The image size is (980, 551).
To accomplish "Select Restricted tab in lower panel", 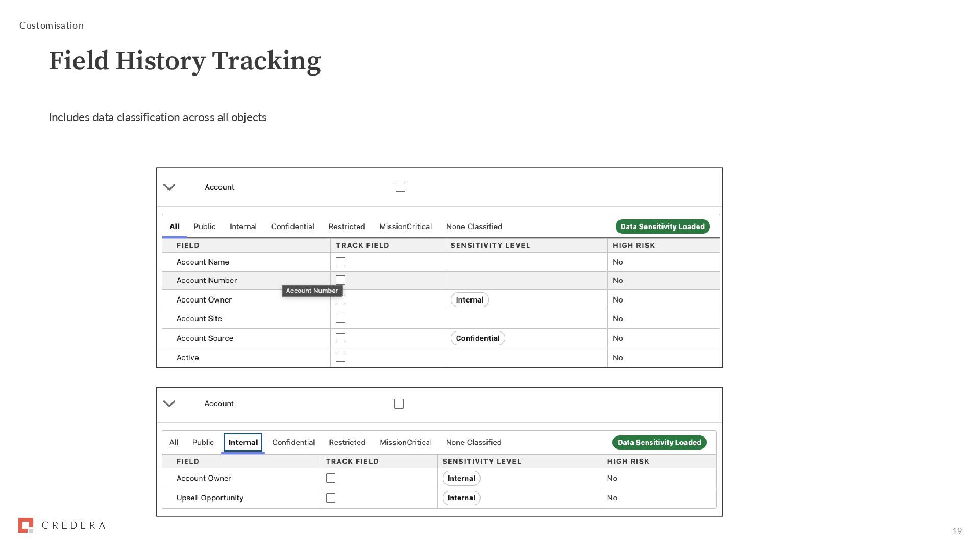I will pyautogui.click(x=347, y=442).
